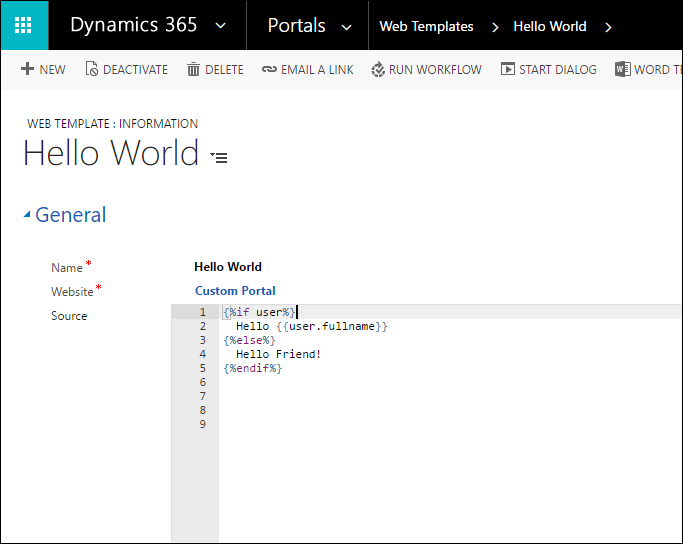
Task: Open the app launcher waffle icon
Action: (24, 25)
